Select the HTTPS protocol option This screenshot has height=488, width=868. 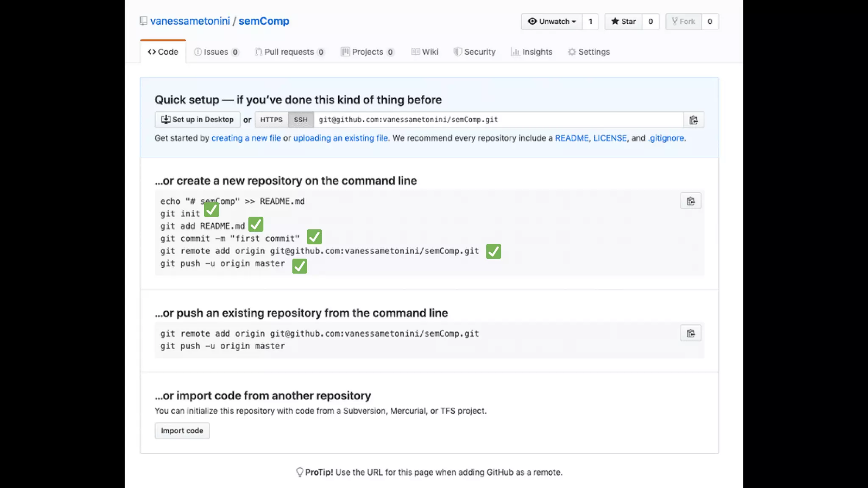point(271,120)
